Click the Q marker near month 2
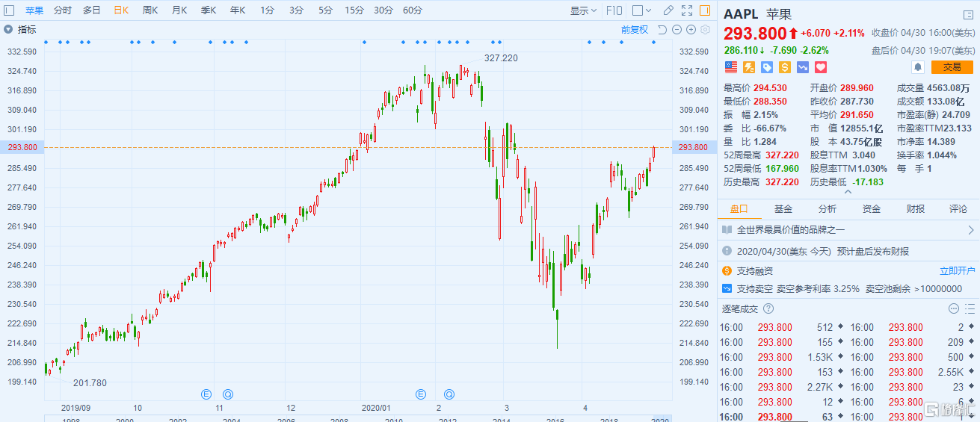 click(449, 394)
